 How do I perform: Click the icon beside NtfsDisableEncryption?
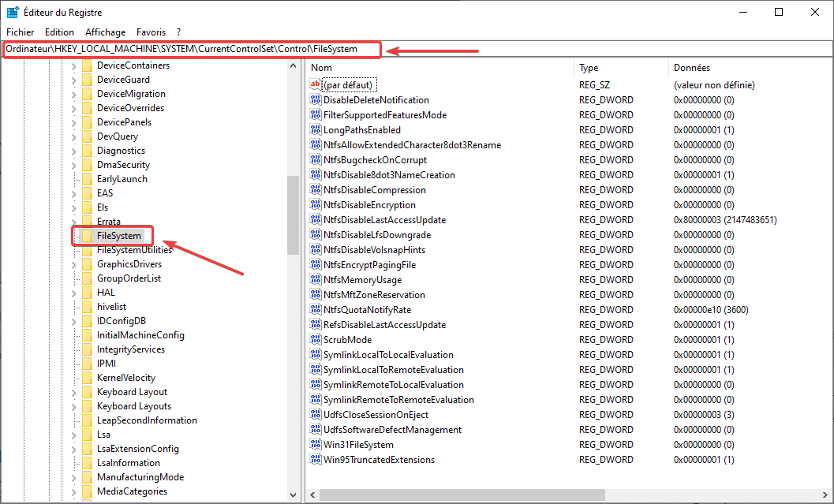tap(316, 205)
